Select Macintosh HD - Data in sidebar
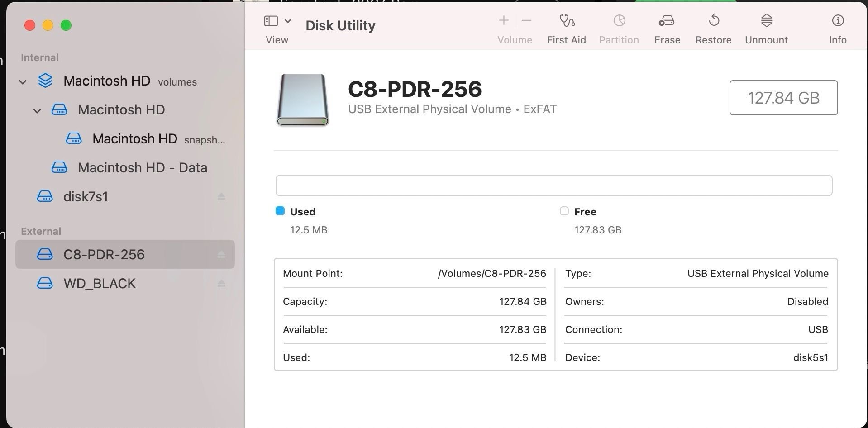This screenshot has height=428, width=868. [143, 167]
